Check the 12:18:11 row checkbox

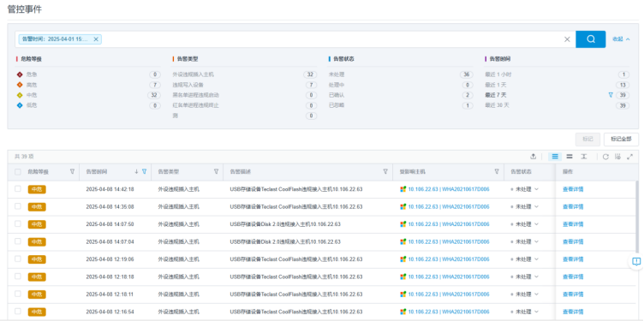tap(18, 294)
